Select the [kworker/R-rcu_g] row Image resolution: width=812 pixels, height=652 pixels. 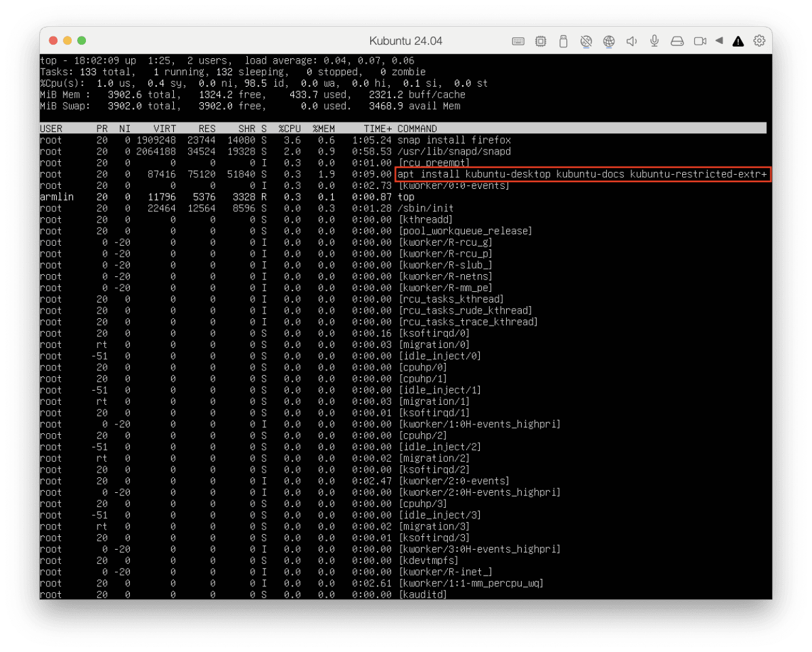pyautogui.click(x=403, y=242)
